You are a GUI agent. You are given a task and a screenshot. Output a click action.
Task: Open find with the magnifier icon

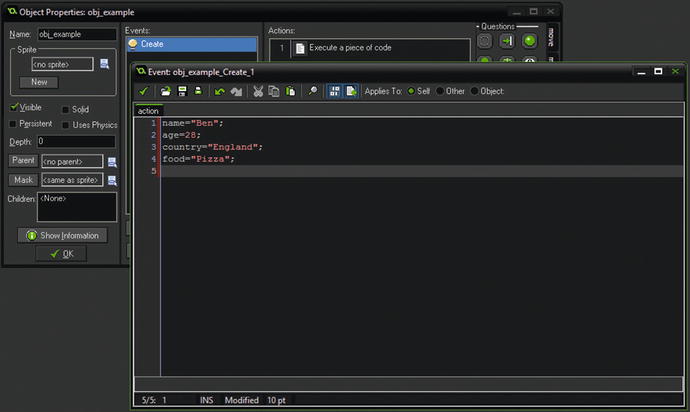[312, 91]
